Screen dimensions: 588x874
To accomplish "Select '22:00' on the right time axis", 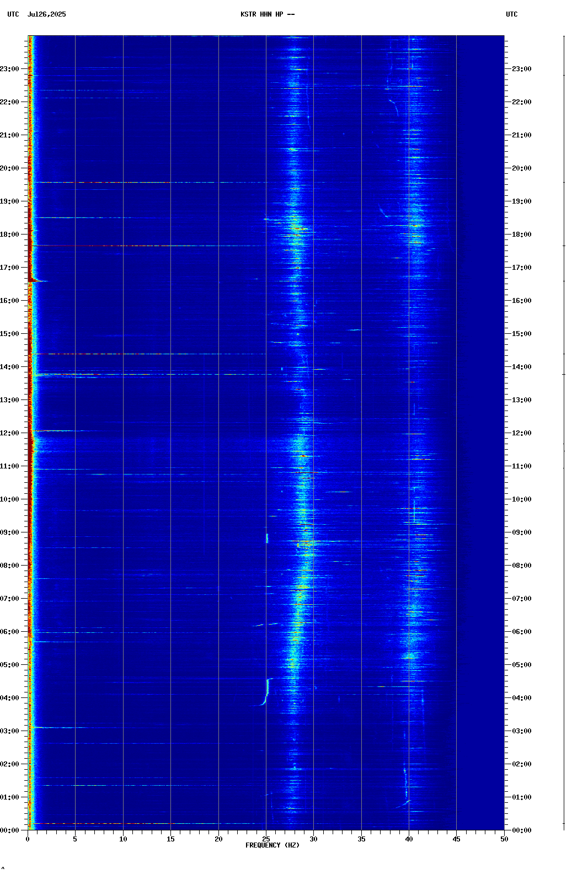I will coord(522,102).
